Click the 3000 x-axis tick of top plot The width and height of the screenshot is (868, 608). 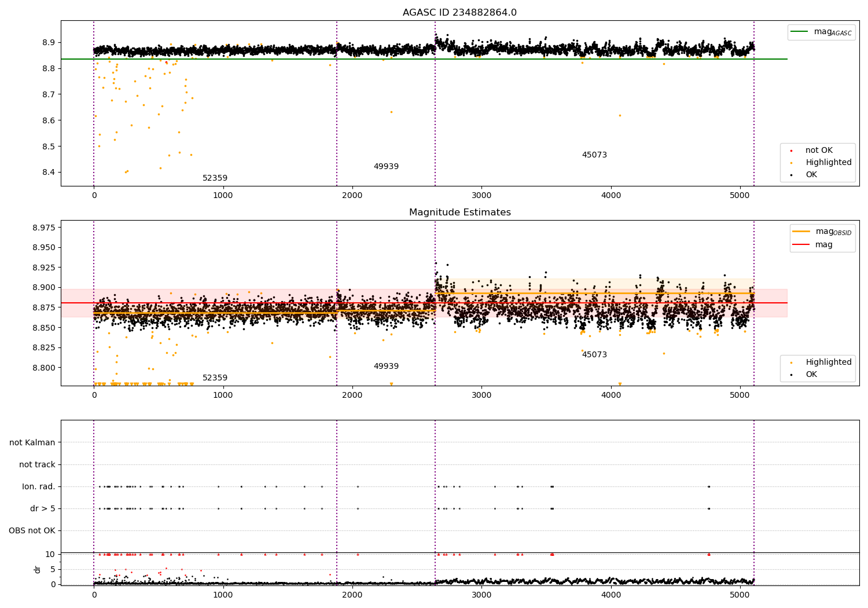pos(481,195)
